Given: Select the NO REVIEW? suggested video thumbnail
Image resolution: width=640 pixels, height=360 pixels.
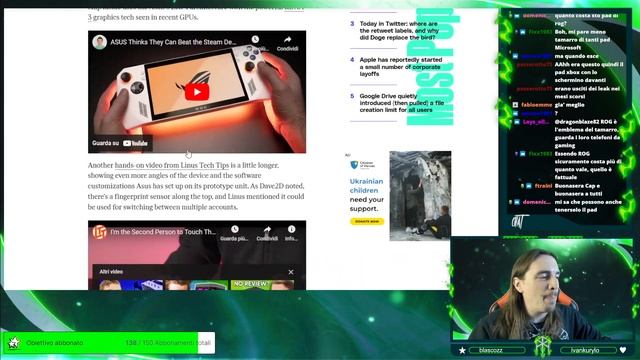Looking at the screenshot, I should click(262, 285).
